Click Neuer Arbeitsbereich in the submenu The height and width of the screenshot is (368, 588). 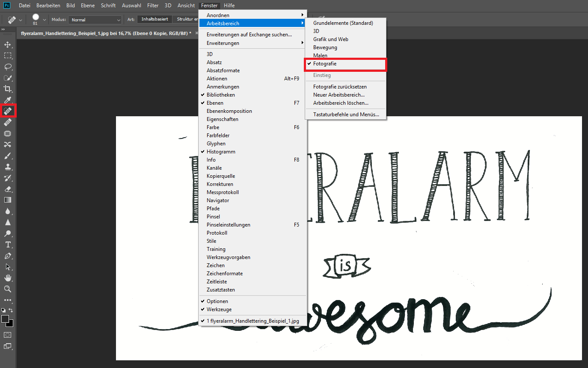tap(339, 95)
